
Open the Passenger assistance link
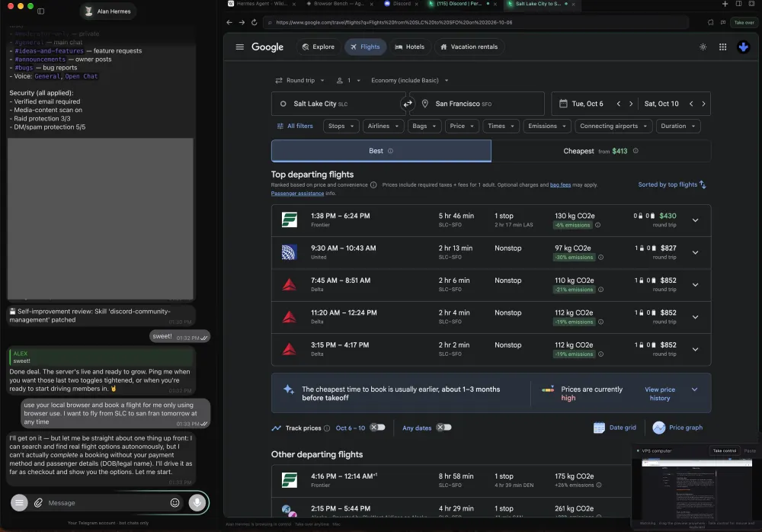click(297, 194)
